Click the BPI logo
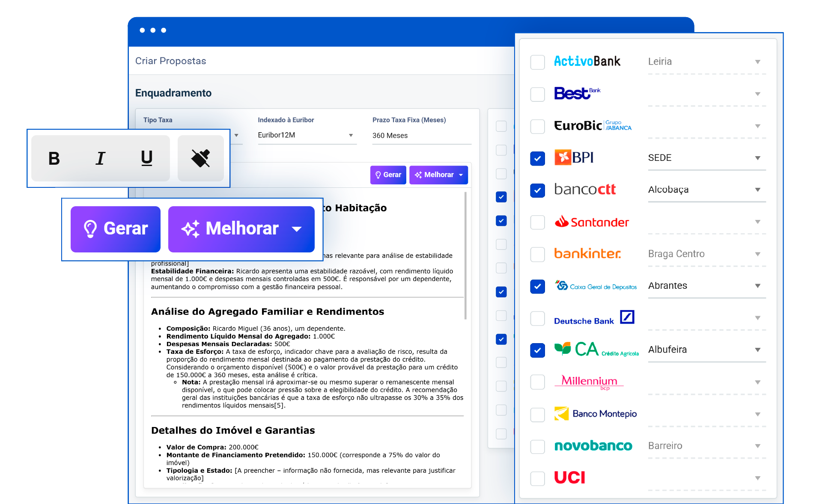This screenshot has width=822, height=504. [574, 157]
